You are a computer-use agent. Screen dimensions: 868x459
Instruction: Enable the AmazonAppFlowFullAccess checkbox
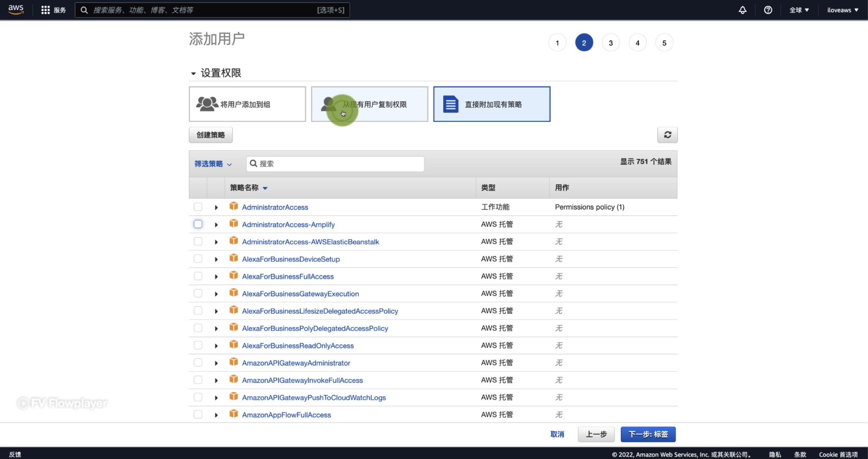click(198, 415)
